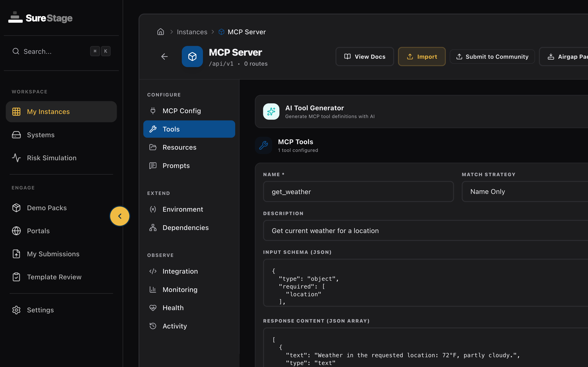588x367 pixels.
Task: View the Activity history icon
Action: click(153, 326)
